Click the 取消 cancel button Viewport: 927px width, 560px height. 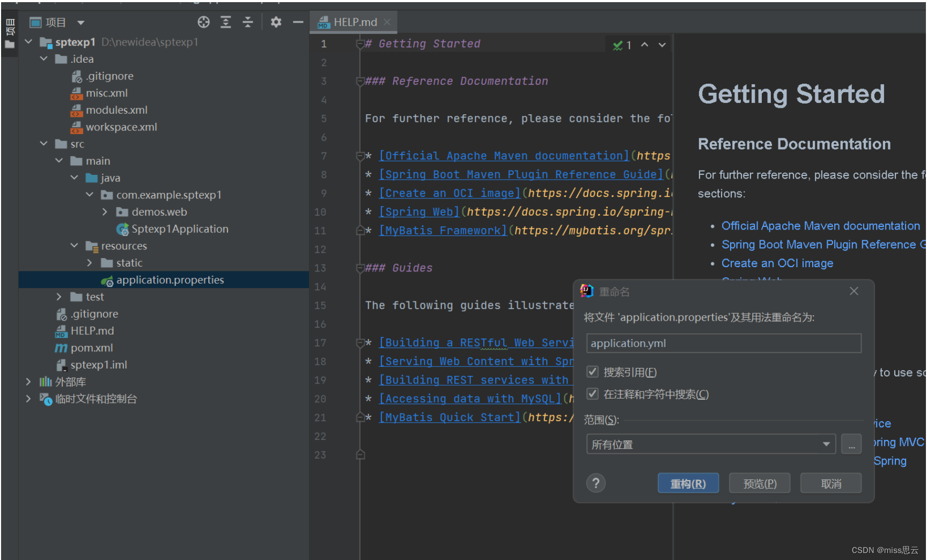tap(831, 483)
